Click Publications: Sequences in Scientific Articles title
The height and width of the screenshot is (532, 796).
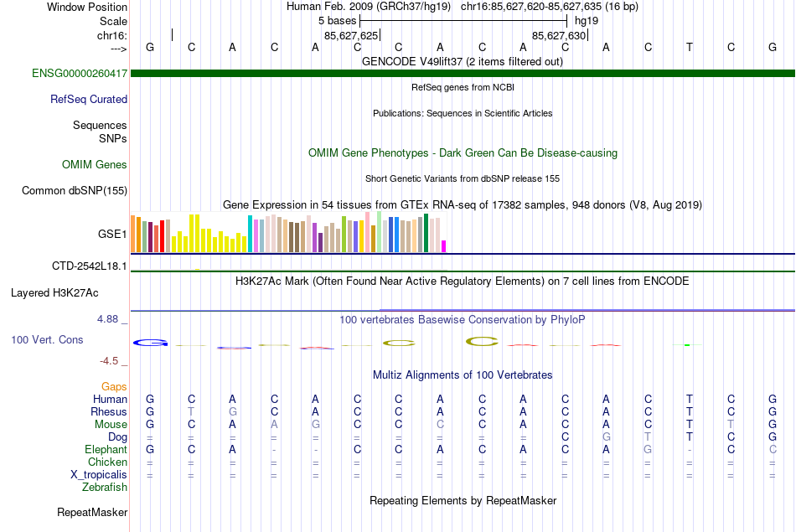coord(463,113)
